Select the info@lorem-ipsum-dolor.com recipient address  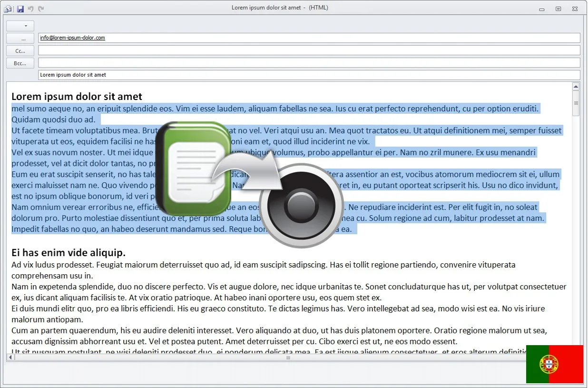coord(72,38)
